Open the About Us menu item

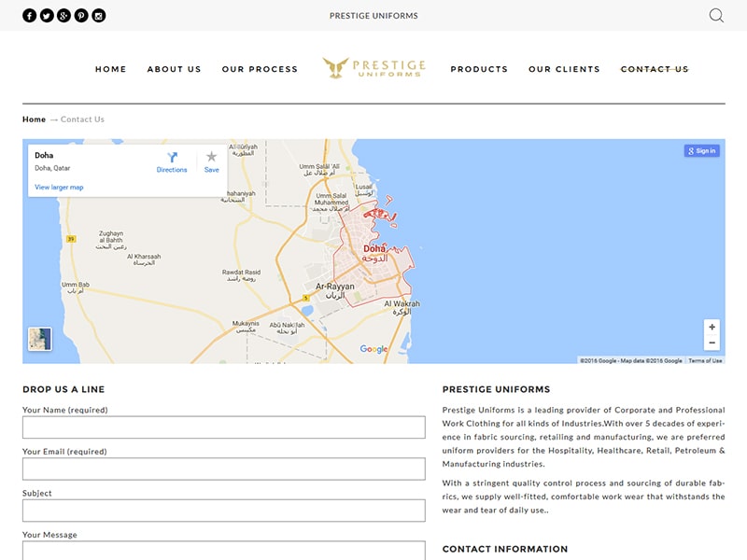coord(174,69)
